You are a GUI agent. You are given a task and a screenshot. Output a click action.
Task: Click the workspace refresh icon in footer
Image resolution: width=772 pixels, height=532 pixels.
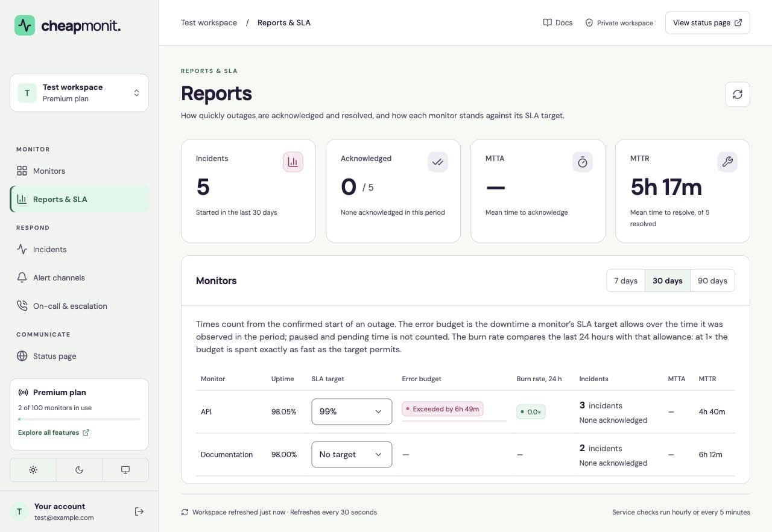tap(185, 512)
